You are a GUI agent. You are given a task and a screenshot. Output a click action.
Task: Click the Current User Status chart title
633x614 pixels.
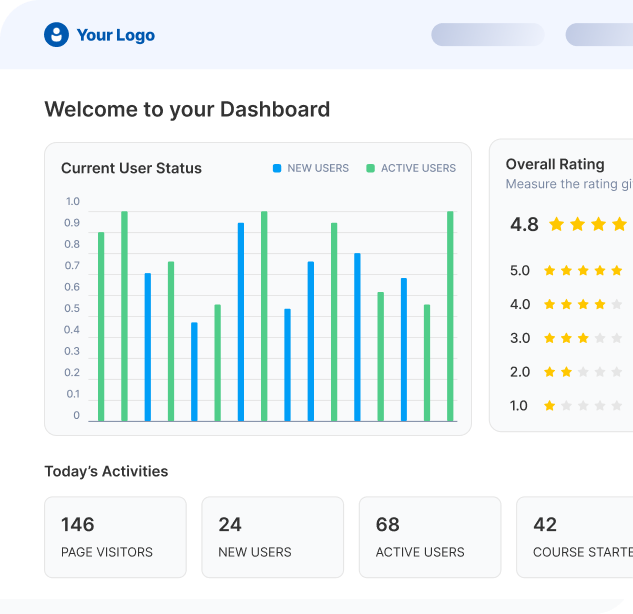pyautogui.click(x=131, y=168)
